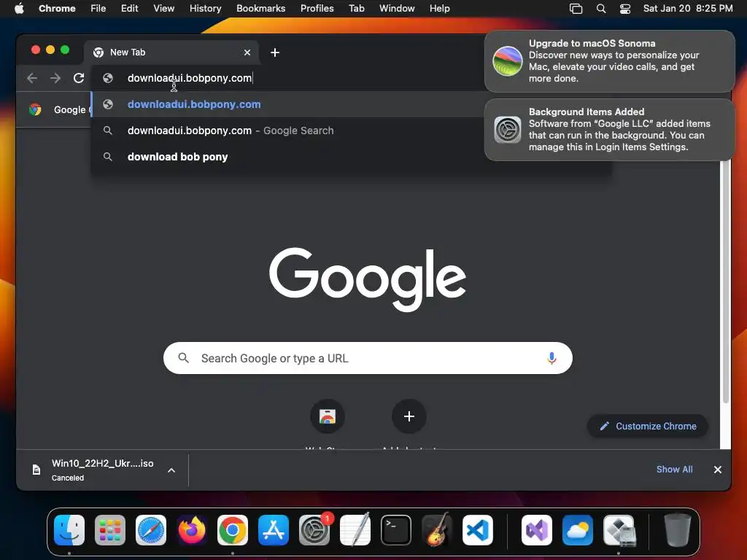Open Control Center in the menu bar
Viewport: 747px width, 560px height.
tap(625, 9)
